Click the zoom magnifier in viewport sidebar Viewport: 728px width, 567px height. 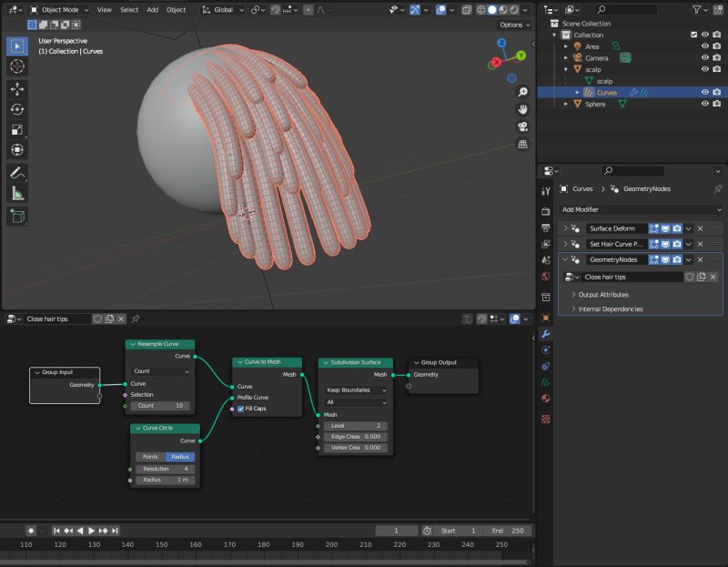pos(522,93)
